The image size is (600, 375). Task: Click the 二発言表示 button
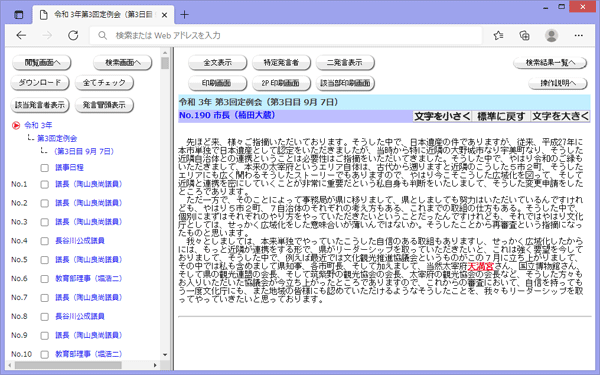(345, 63)
